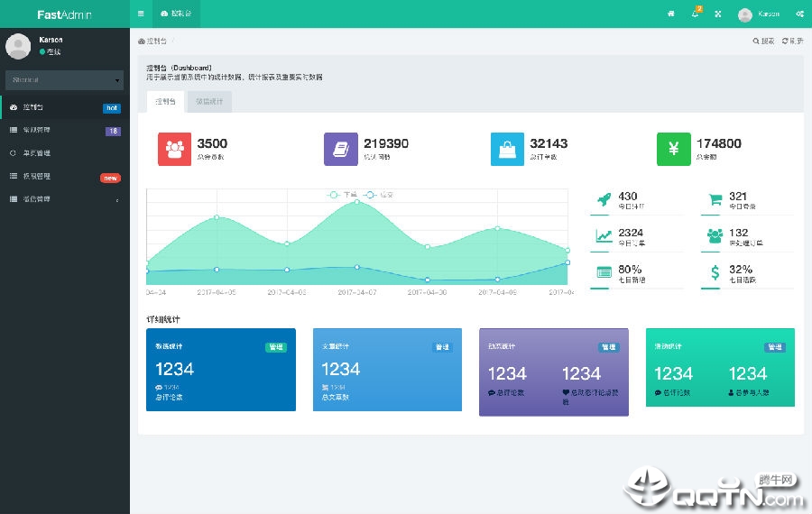
Task: Toggle the first series in the chart legend
Action: [343, 194]
